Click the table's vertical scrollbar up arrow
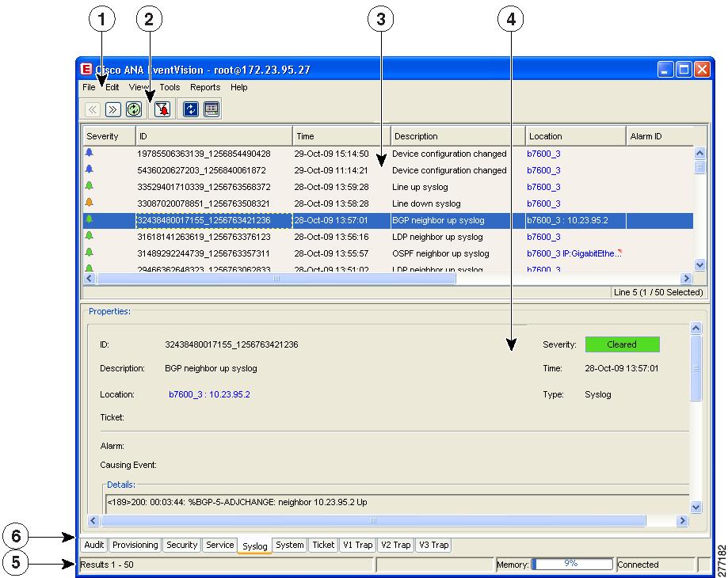This screenshot has height=578, width=728. tap(699, 153)
